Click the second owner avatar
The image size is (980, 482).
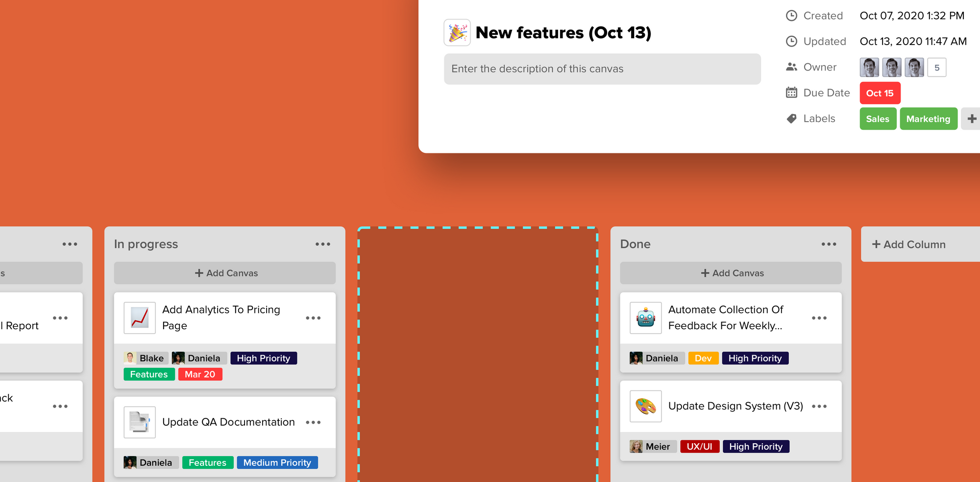coord(892,67)
